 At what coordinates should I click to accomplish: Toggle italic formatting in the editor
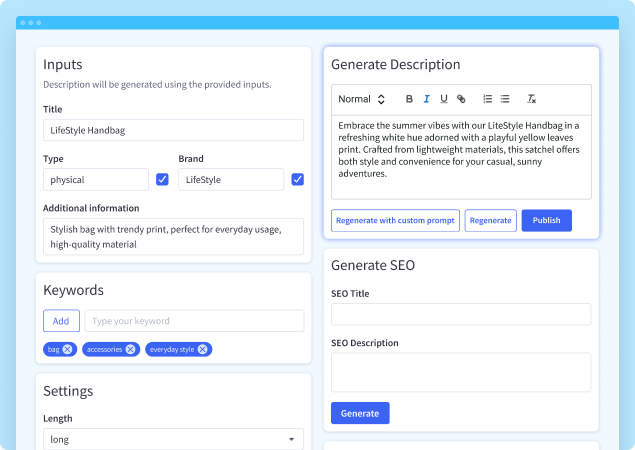tap(426, 99)
